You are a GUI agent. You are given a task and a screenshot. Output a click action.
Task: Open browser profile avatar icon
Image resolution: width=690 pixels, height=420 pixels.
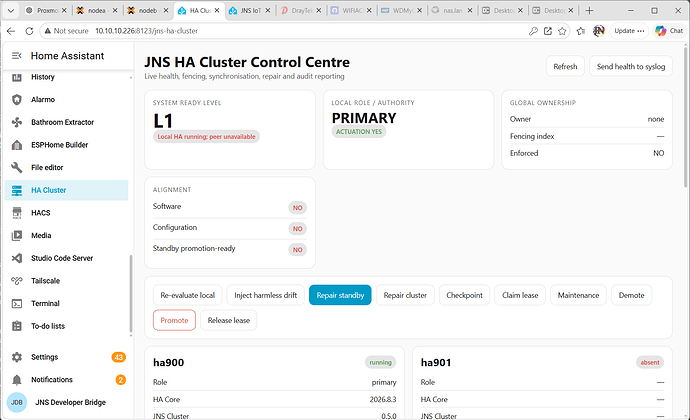(598, 31)
